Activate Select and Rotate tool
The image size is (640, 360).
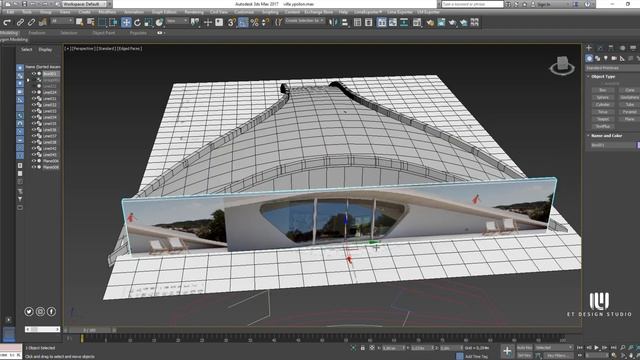coord(137,22)
